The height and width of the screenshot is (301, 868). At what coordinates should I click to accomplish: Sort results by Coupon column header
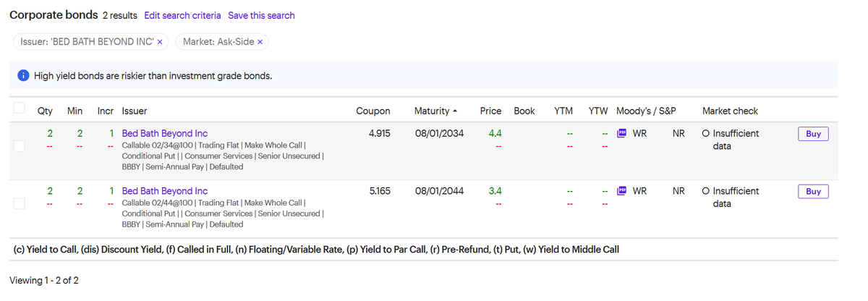(373, 111)
